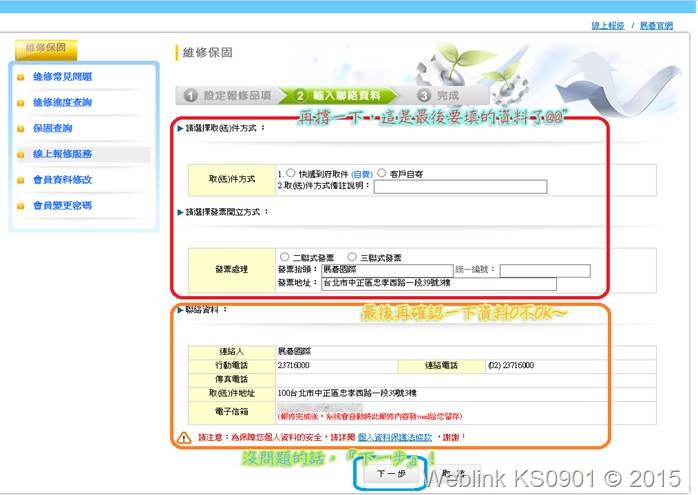
Task: Click the 下一步 button
Action: click(x=391, y=474)
